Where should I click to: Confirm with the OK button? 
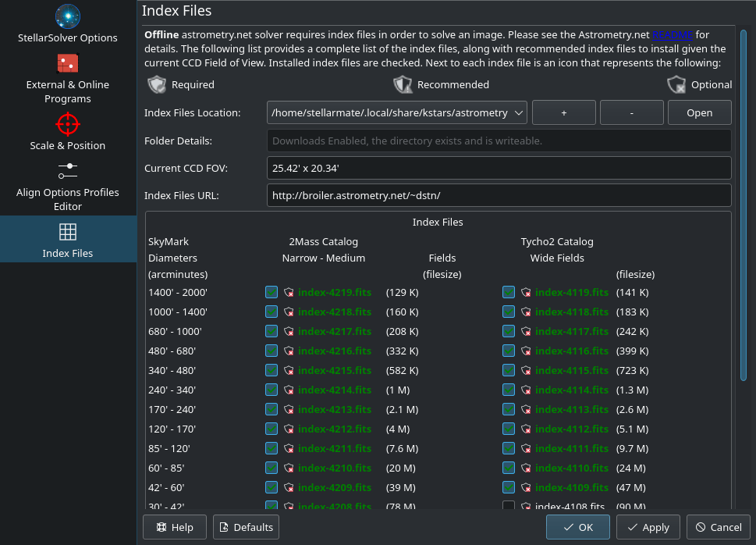(x=577, y=527)
